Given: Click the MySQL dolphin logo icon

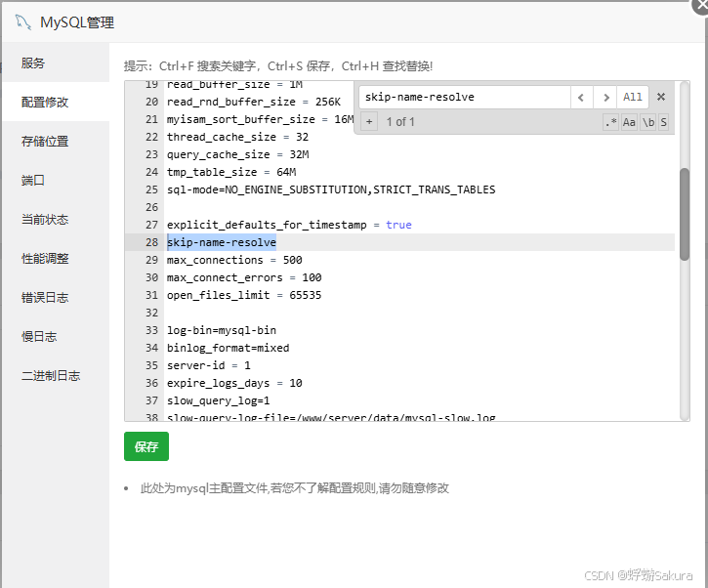Looking at the screenshot, I should click(x=23, y=21).
